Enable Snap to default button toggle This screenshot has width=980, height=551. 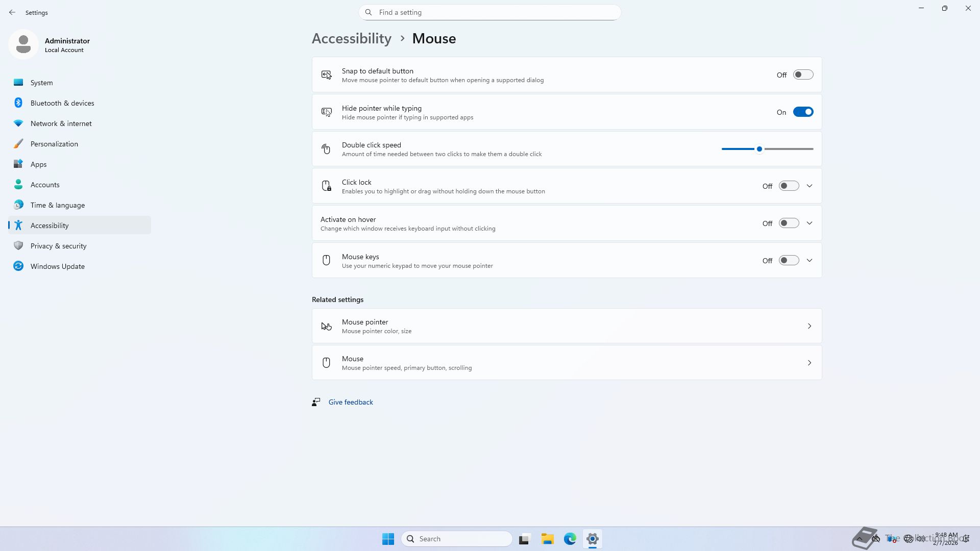[803, 75]
